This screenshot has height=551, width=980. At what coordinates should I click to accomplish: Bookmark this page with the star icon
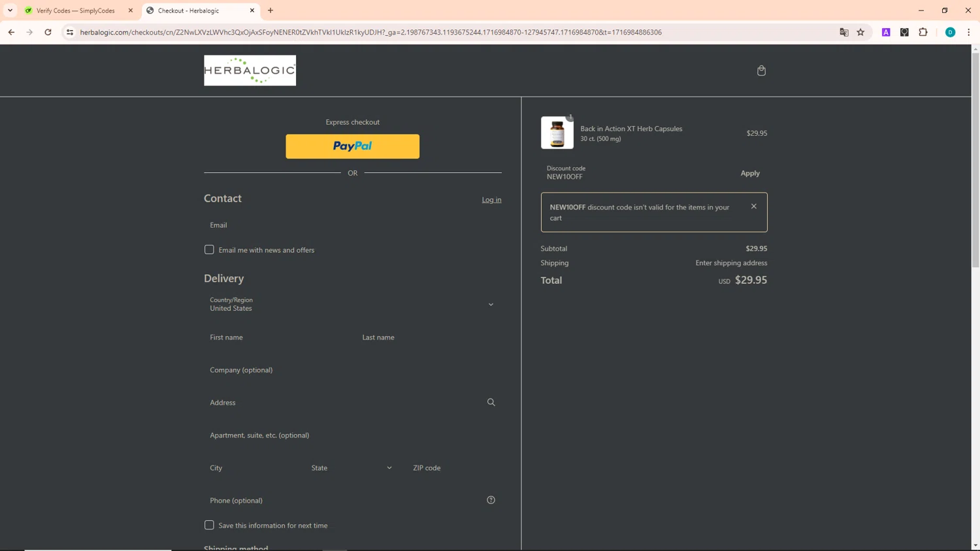point(860,32)
